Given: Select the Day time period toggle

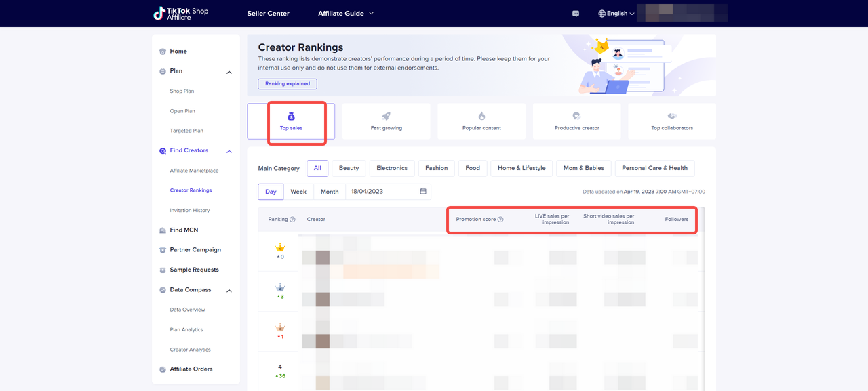Looking at the screenshot, I should 271,192.
